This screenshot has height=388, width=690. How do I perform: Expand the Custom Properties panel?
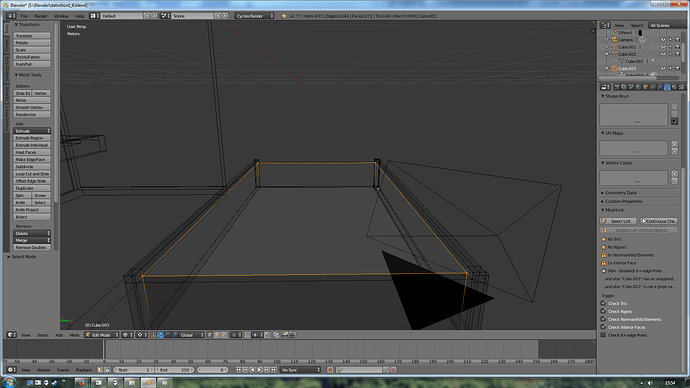coord(623,201)
